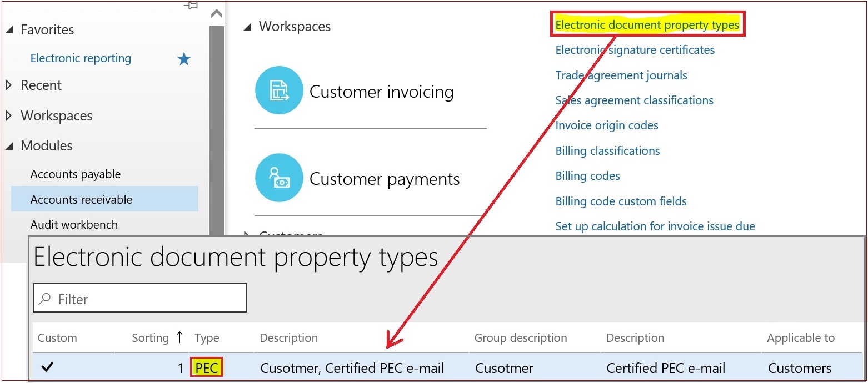Screen dimensions: 868x383
Task: Select the Audit workbench module
Action: (74, 225)
